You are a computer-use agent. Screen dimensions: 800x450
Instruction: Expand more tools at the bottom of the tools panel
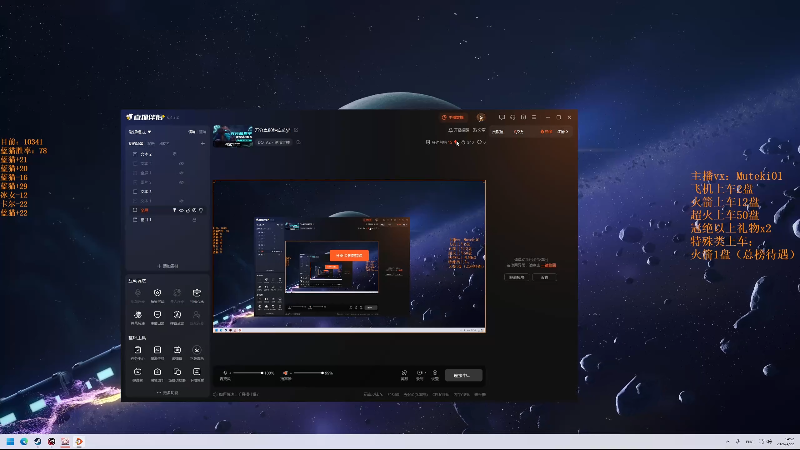pos(168,393)
